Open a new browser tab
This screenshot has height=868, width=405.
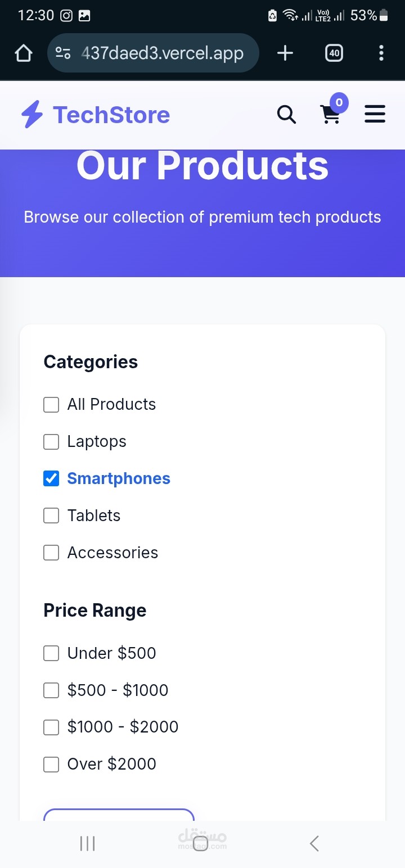pyautogui.click(x=285, y=53)
